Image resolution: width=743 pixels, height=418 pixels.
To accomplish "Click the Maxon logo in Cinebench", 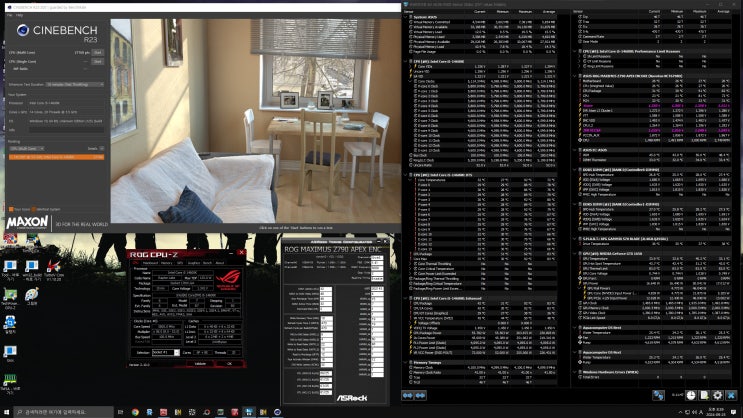I will click(27, 222).
